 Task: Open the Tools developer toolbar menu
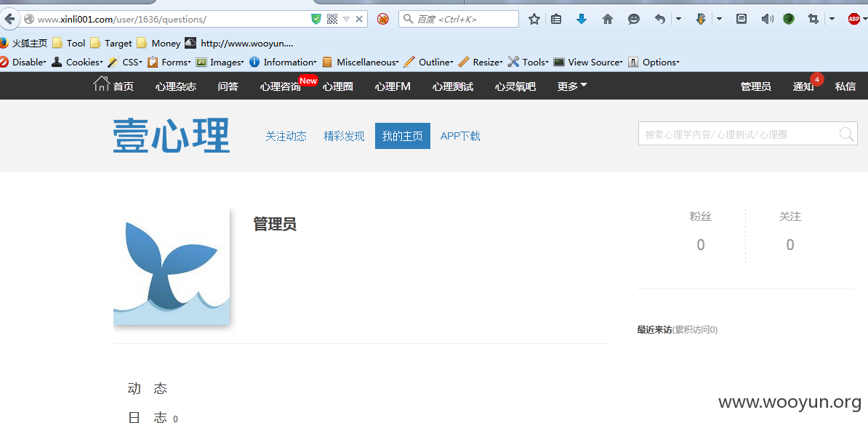tap(528, 62)
